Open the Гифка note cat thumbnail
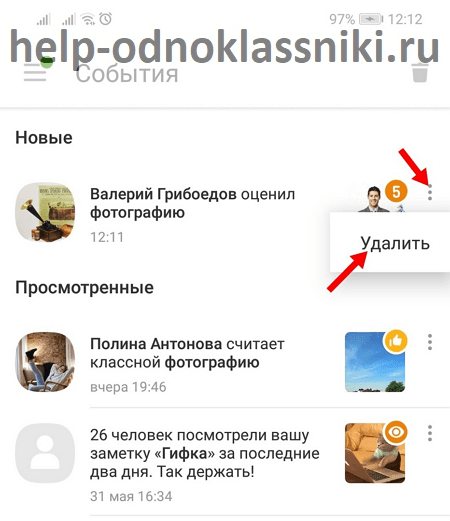The height and width of the screenshot is (521, 450). click(375, 453)
